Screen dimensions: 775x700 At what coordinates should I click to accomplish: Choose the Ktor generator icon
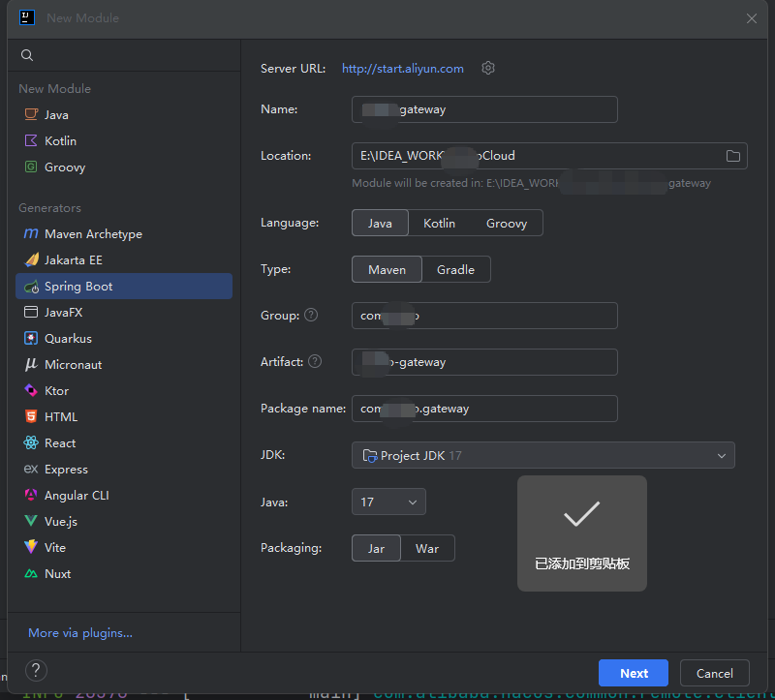pyautogui.click(x=31, y=391)
